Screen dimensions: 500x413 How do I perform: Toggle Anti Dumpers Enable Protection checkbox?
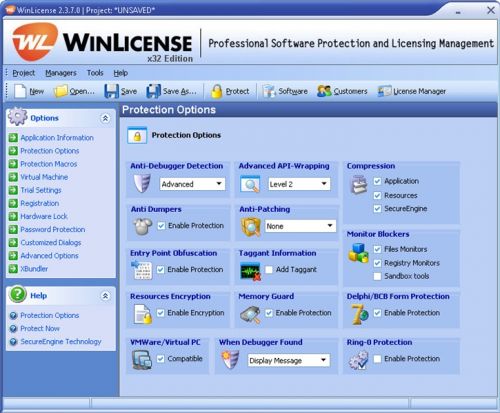161,226
